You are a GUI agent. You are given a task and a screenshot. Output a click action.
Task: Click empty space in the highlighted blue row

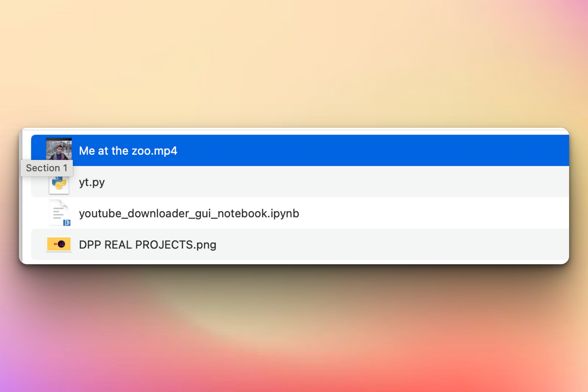375,151
